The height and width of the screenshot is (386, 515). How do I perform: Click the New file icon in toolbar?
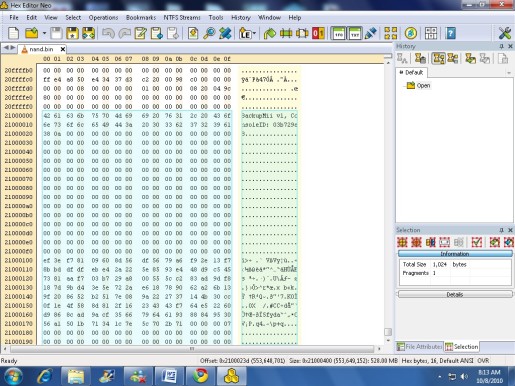point(13,33)
